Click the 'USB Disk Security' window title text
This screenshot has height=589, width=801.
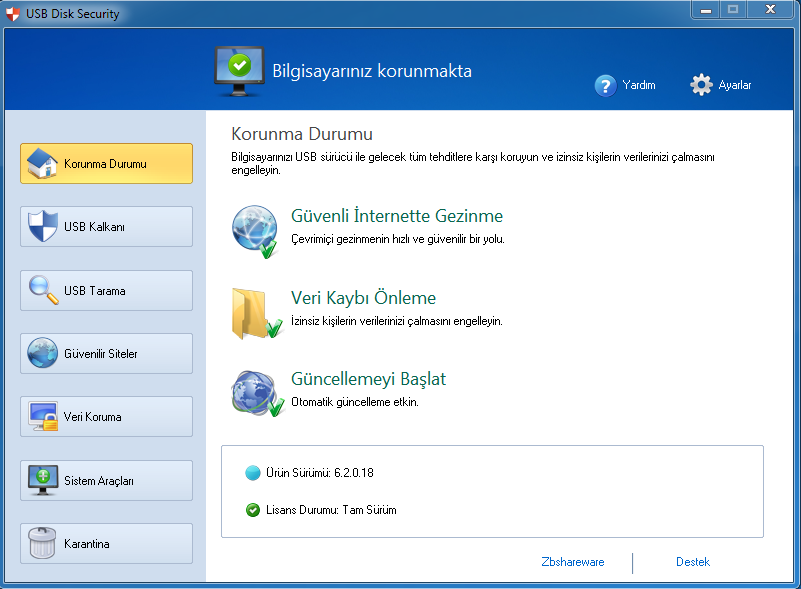[73, 14]
